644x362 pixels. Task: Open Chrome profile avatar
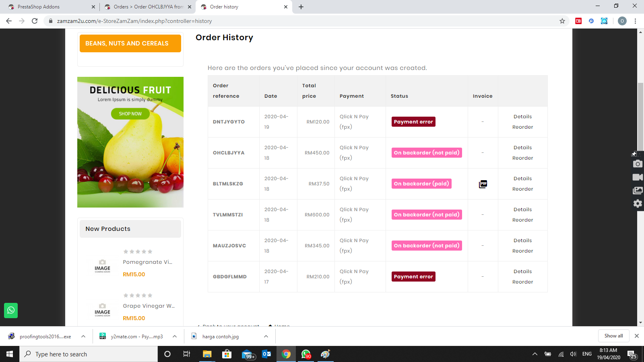point(622,21)
